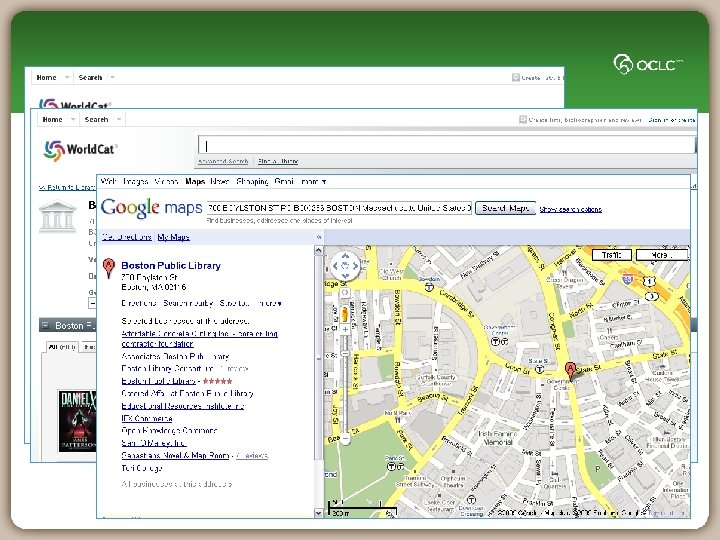Select Shopping in the Google navigation bar
Image resolution: width=720 pixels, height=540 pixels.
pos(252,181)
